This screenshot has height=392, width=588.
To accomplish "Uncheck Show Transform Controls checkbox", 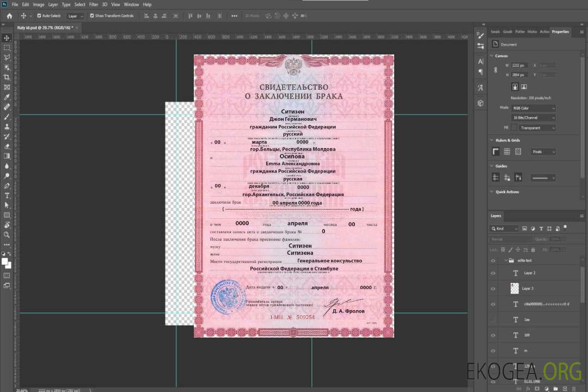I will point(92,16).
